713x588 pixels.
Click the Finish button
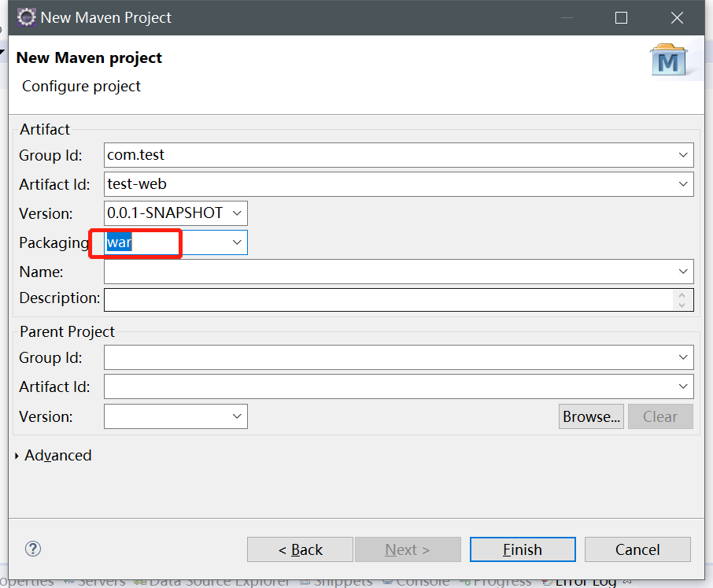(523, 549)
